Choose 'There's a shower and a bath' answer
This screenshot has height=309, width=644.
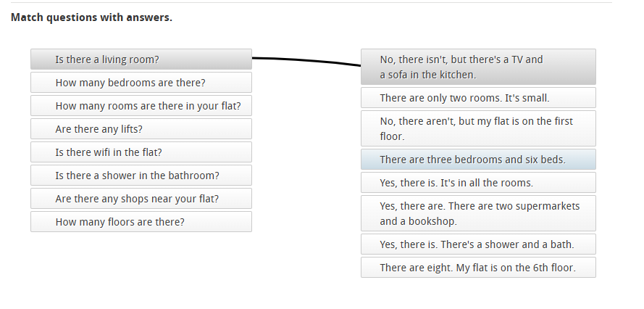(478, 244)
